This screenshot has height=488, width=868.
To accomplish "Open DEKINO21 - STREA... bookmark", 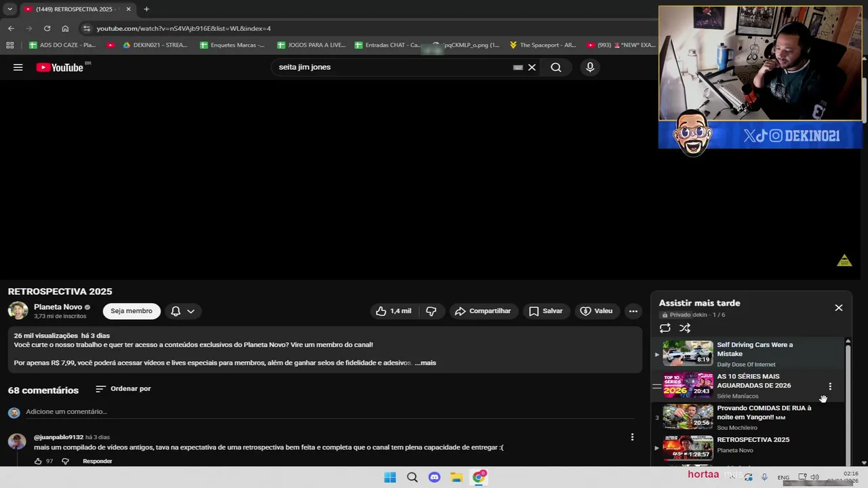I will coord(155,45).
